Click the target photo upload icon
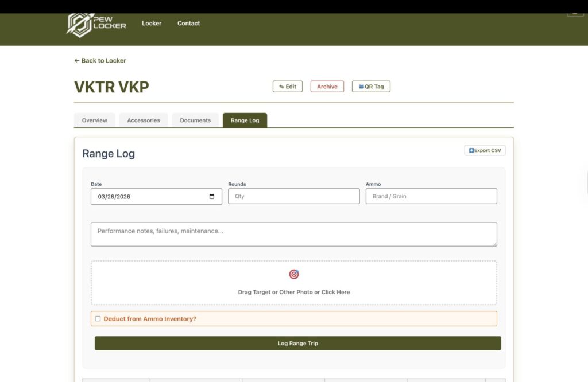The width and height of the screenshot is (588, 382). [x=294, y=275]
